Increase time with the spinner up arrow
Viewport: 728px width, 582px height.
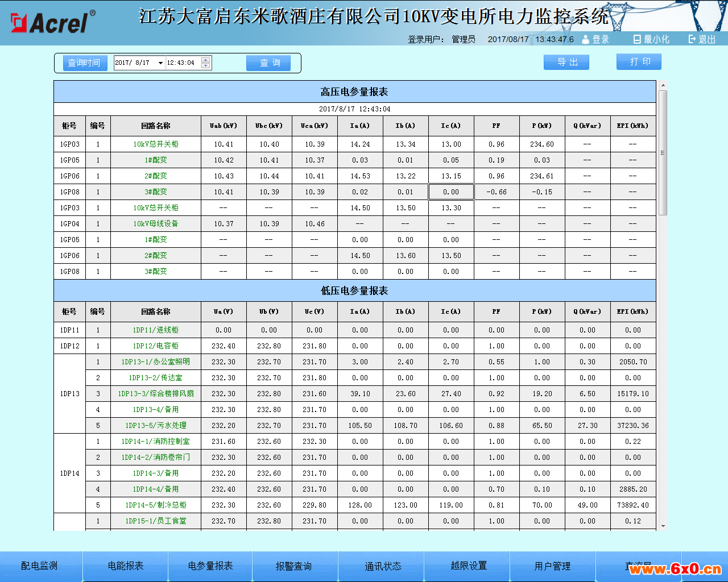click(x=206, y=60)
